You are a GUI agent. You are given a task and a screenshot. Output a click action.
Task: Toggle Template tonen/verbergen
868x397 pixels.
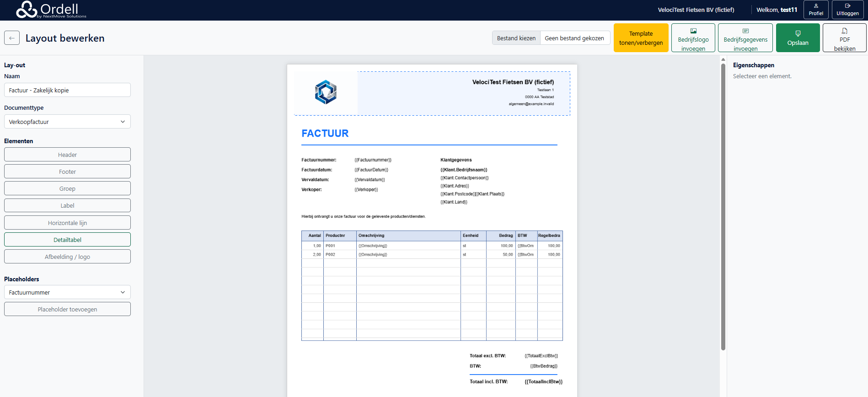(x=641, y=38)
